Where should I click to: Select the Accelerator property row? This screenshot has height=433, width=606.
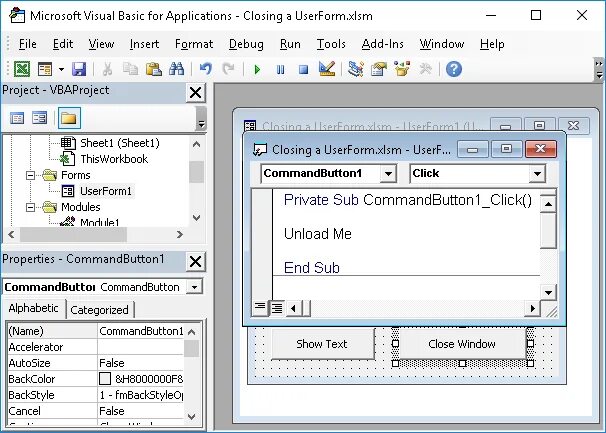tap(95, 347)
